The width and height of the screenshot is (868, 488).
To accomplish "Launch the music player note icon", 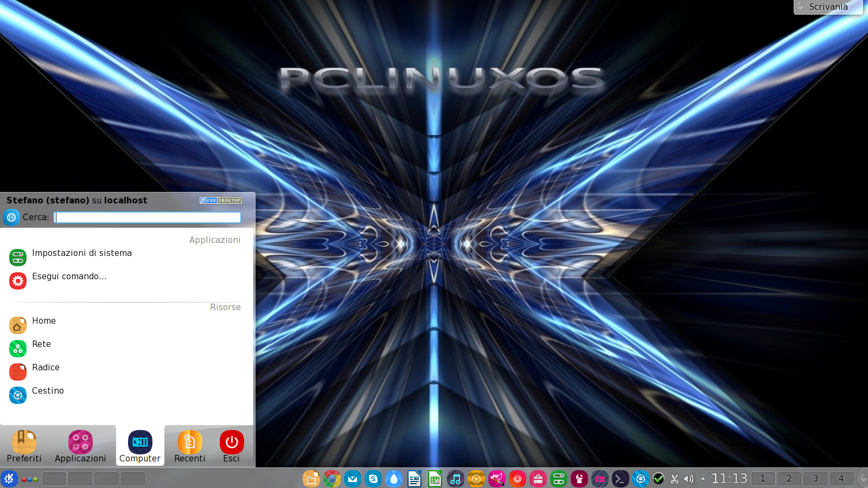I will click(x=455, y=479).
